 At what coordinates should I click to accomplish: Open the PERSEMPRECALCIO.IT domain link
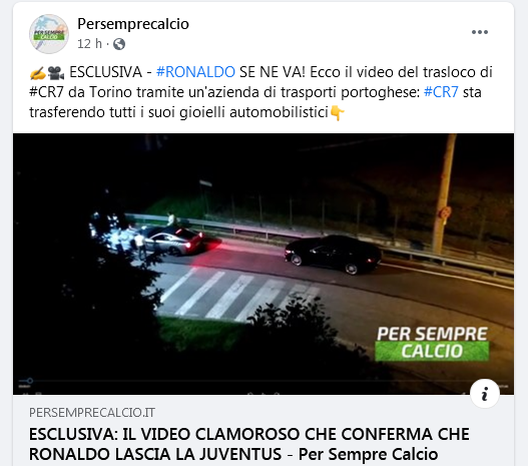92,412
